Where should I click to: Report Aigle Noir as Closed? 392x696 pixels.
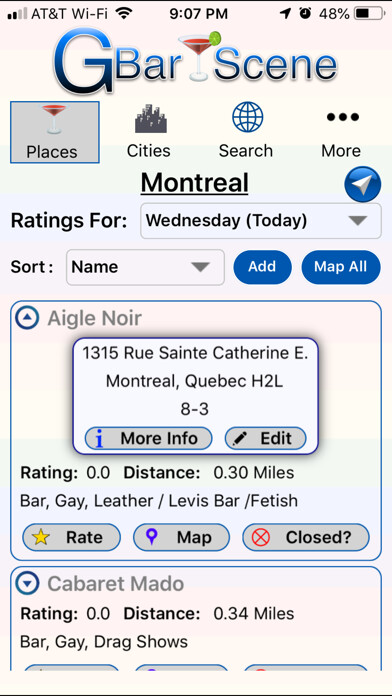point(306,538)
